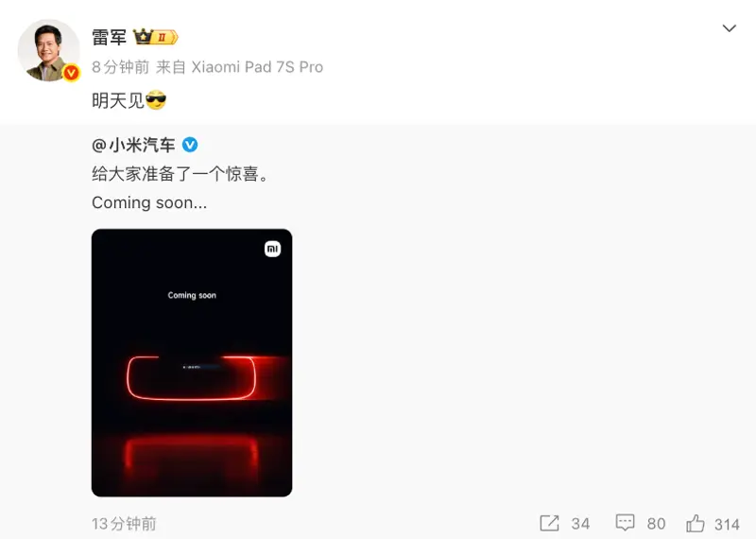Click the repost share icon
Viewport: 756px width, 539px height.
click(x=549, y=523)
